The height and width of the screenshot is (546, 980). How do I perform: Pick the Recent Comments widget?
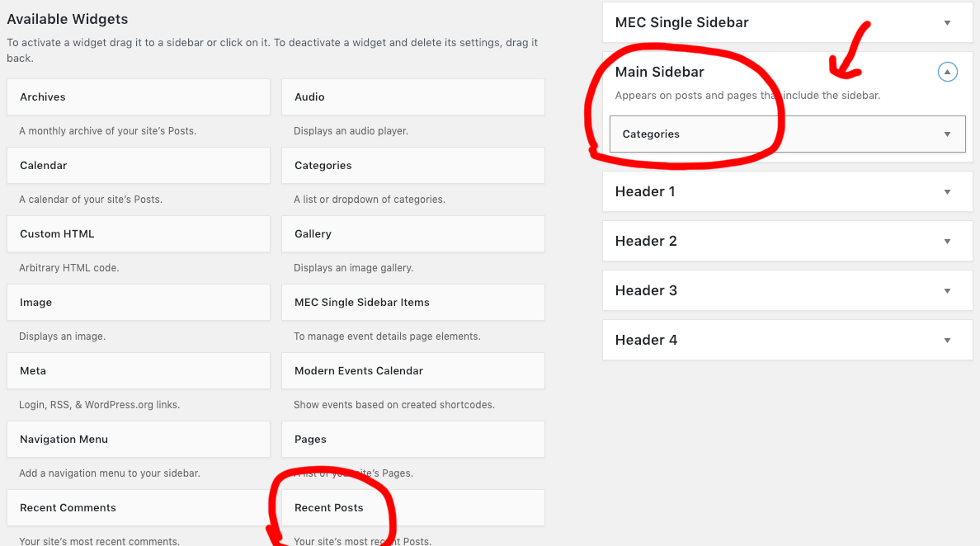(x=138, y=508)
